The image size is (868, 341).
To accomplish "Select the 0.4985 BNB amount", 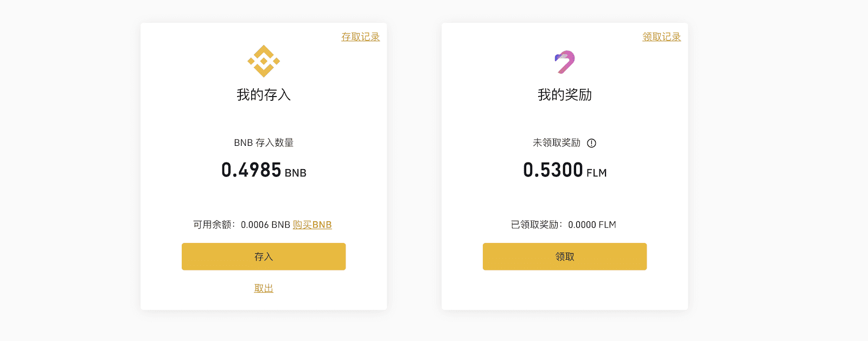I will tap(264, 170).
